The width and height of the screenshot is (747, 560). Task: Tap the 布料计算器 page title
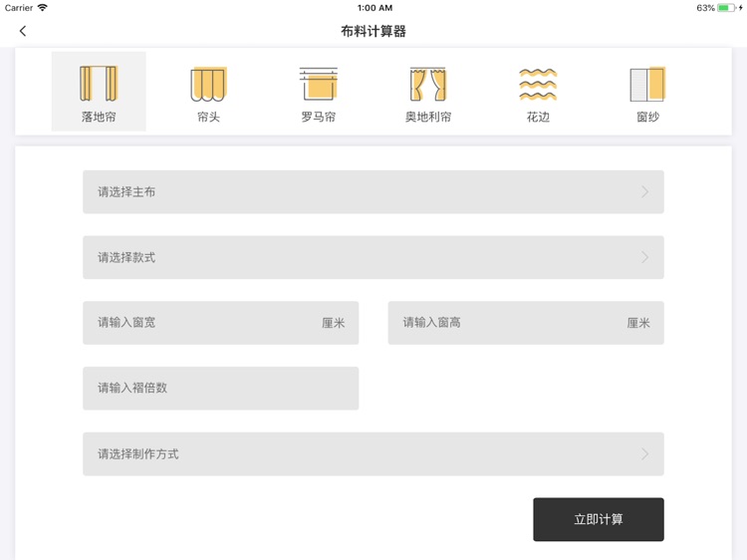[373, 32]
